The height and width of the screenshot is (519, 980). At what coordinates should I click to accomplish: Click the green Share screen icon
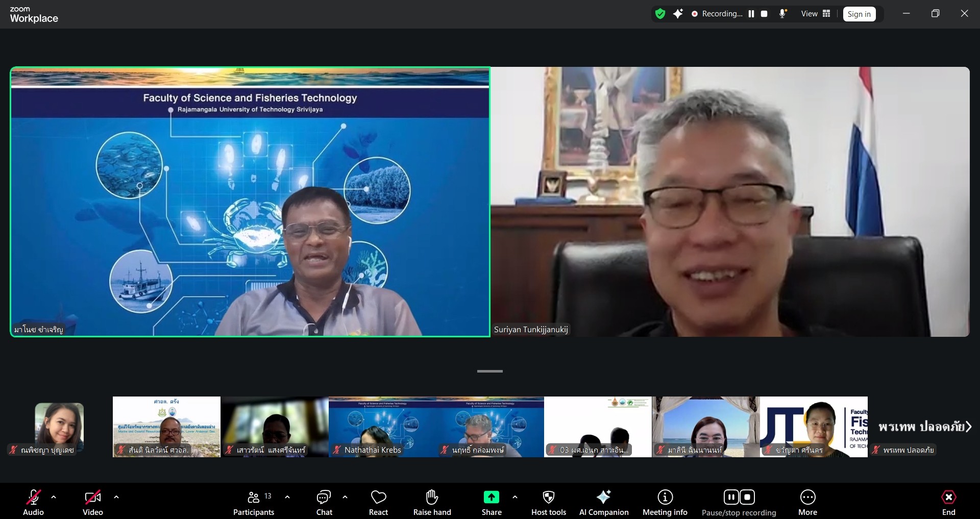click(491, 498)
